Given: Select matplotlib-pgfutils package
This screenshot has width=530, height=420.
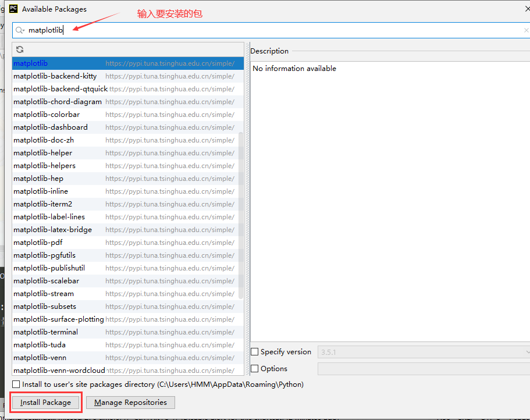Looking at the screenshot, I should click(x=128, y=255).
